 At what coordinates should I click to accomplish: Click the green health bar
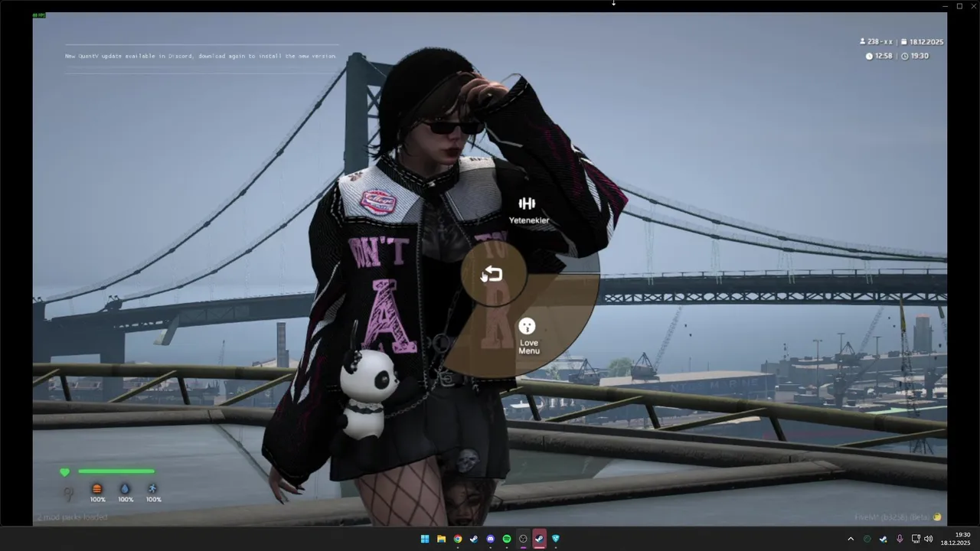(116, 471)
